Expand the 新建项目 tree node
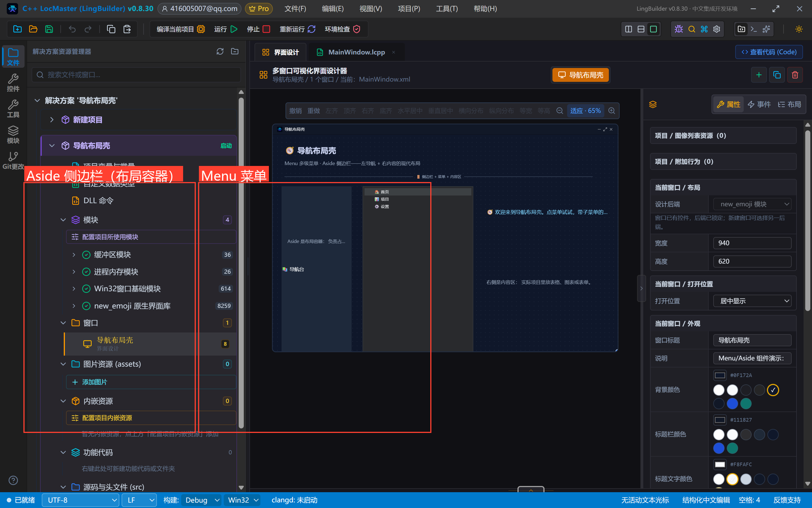The image size is (812, 508). pyautogui.click(x=52, y=120)
